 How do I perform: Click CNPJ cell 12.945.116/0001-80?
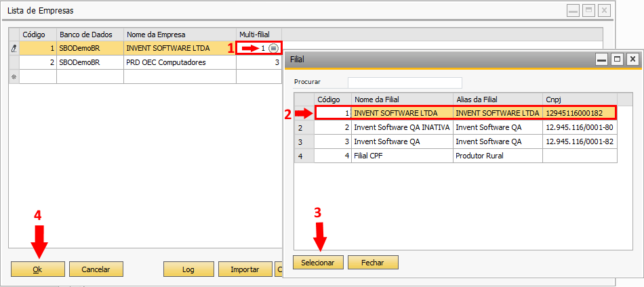coord(580,127)
